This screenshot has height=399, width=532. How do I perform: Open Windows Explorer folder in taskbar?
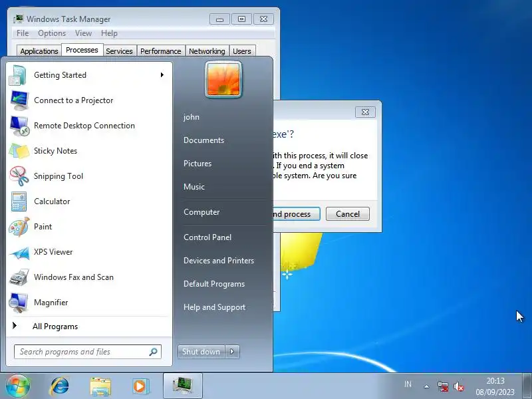click(100, 386)
